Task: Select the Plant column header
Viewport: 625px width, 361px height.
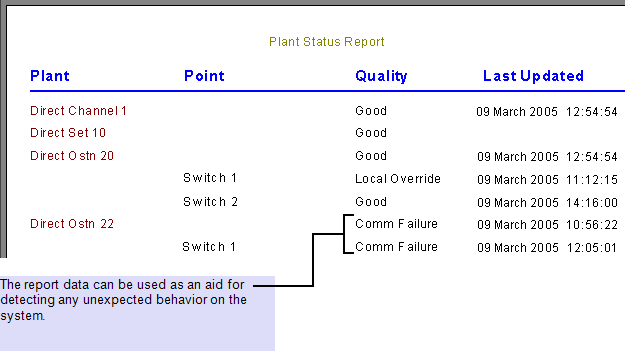Action: pyautogui.click(x=50, y=76)
